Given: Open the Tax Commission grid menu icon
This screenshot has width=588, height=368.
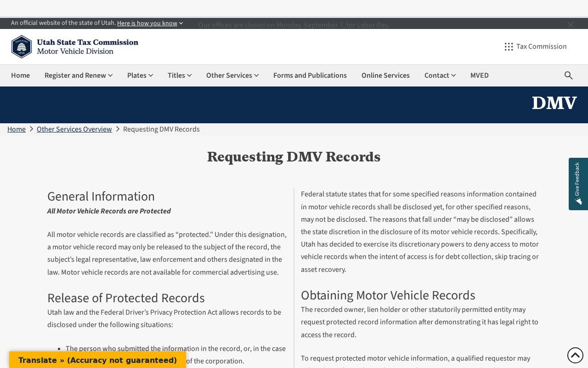Looking at the screenshot, I should pos(509,46).
